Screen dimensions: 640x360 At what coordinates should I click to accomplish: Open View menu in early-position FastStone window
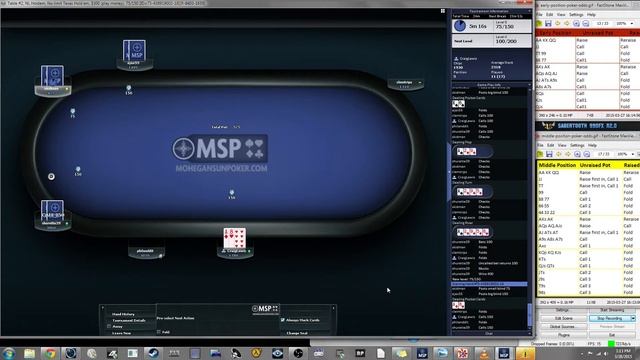(x=562, y=14)
